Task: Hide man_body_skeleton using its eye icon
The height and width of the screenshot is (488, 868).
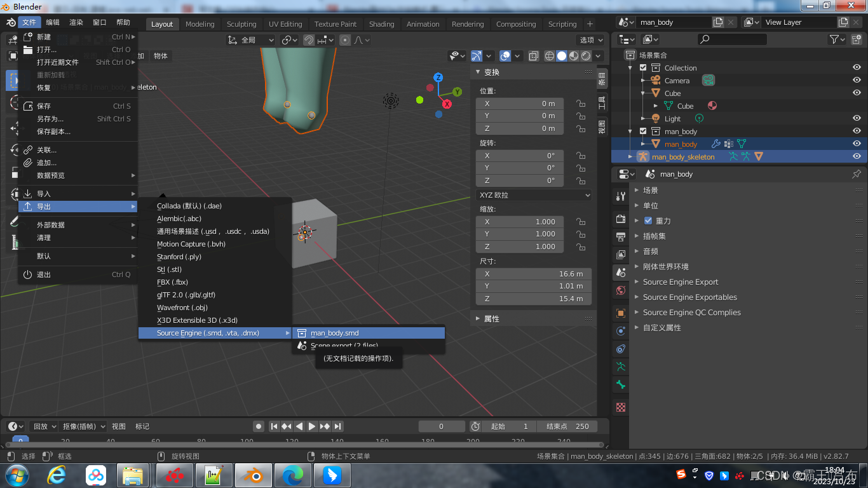Action: click(856, 154)
